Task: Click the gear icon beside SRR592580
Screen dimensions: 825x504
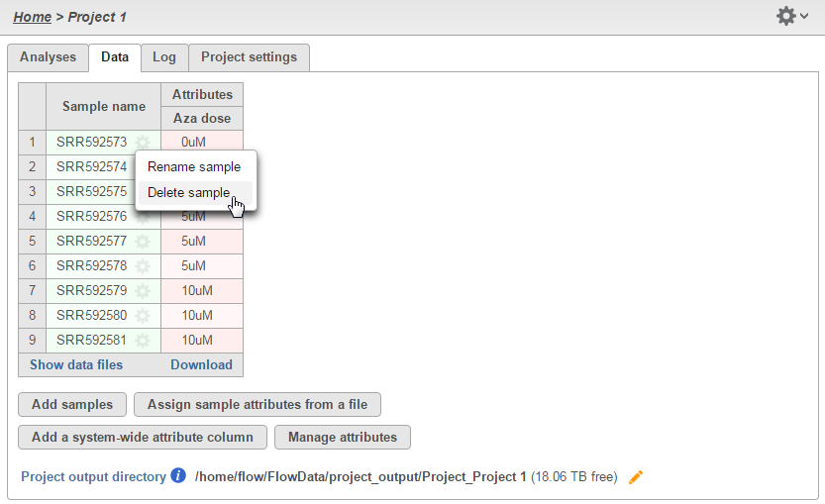Action: coord(143,316)
